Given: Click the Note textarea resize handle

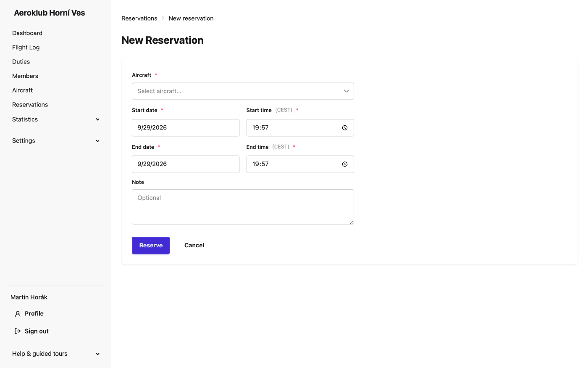Looking at the screenshot, I should 352,222.
